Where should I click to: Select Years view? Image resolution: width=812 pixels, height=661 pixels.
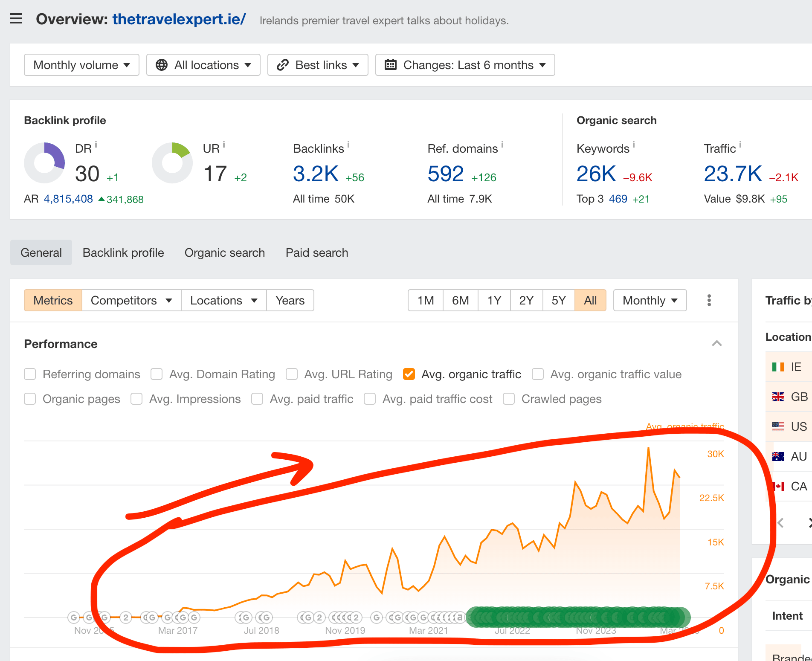click(290, 300)
